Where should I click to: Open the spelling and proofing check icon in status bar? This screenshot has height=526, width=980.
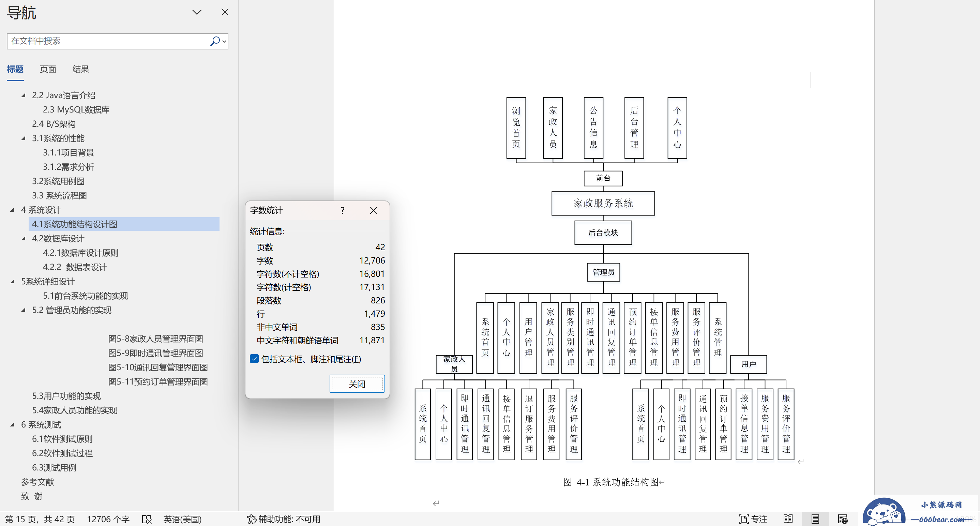[x=147, y=519]
